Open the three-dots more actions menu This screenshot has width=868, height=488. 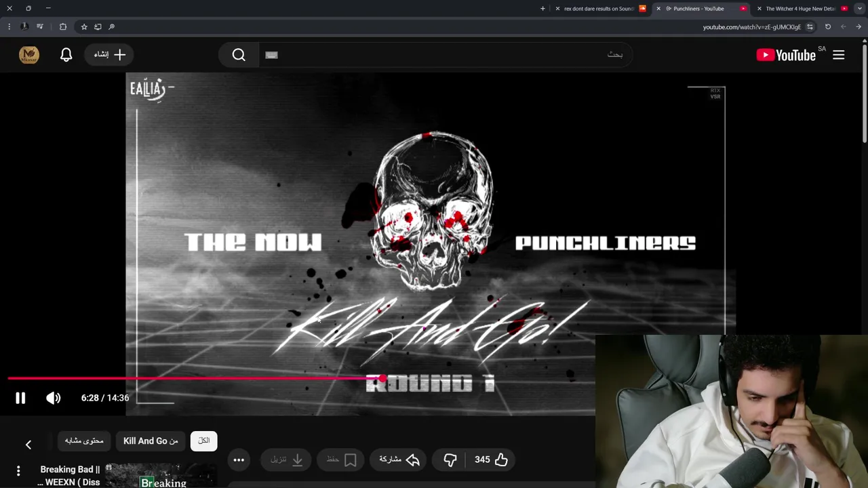pyautogui.click(x=239, y=460)
